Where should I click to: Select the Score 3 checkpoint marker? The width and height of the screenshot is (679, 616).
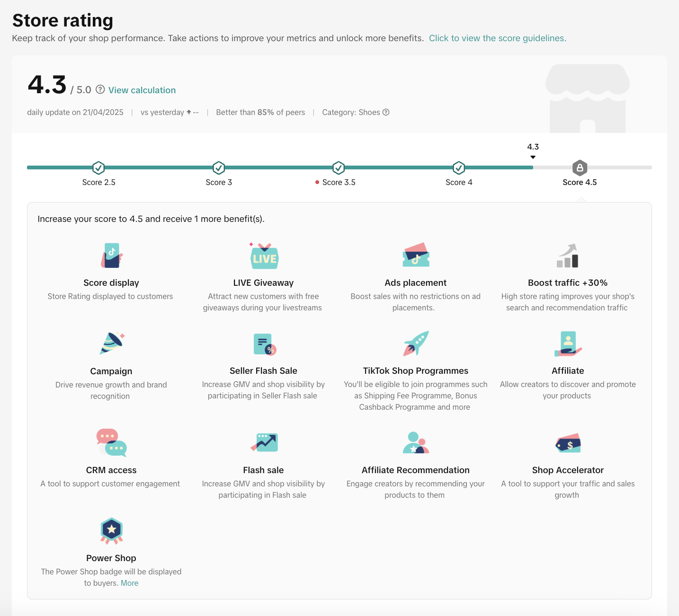tap(219, 167)
